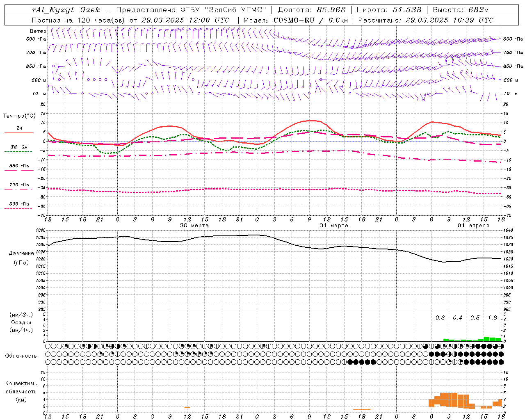Click the 500 гПа temperature legend entry
The height and width of the screenshot is (420, 525).
pos(19,204)
